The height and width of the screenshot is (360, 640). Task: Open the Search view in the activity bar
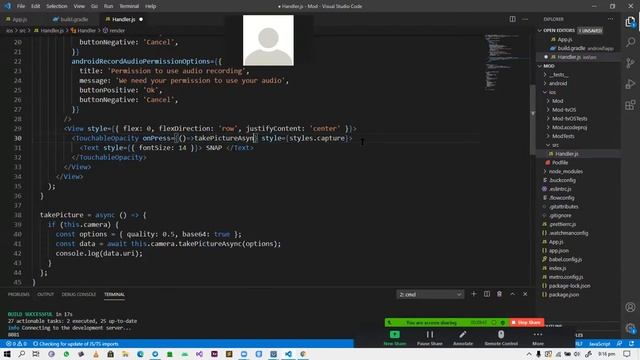click(x=630, y=42)
